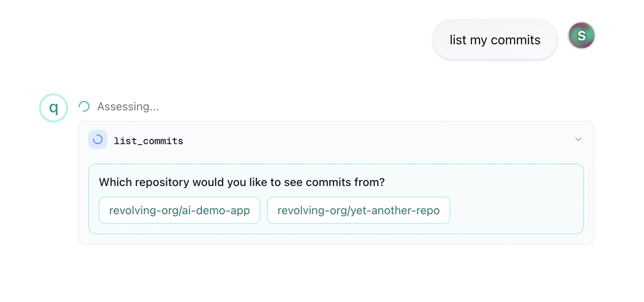Click the user avatar with letter S
Viewport: 644px width, 302px height.
point(581,35)
